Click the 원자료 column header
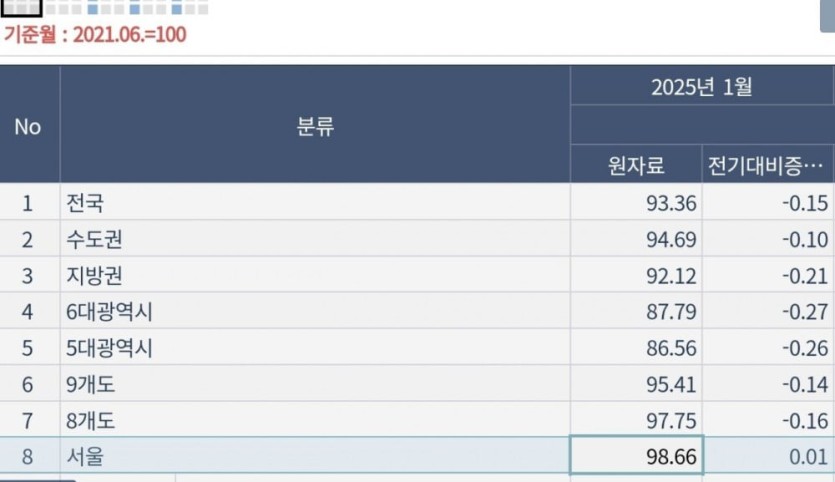The width and height of the screenshot is (835, 482). [636, 164]
